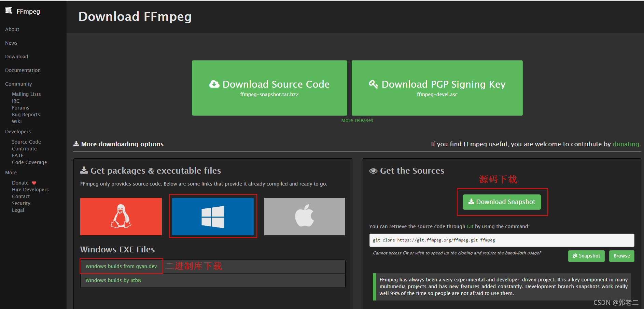Click the Download Snapshot button
The height and width of the screenshot is (309, 644).
coord(502,202)
